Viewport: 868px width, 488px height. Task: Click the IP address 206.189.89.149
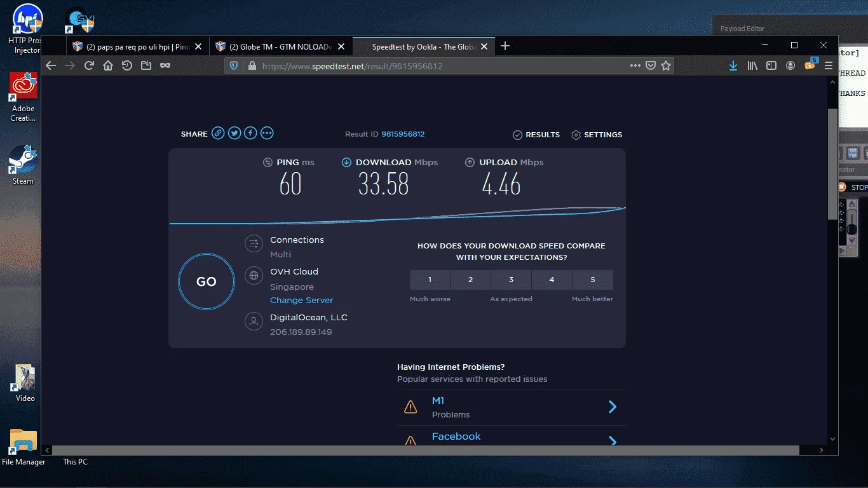[x=301, y=332]
